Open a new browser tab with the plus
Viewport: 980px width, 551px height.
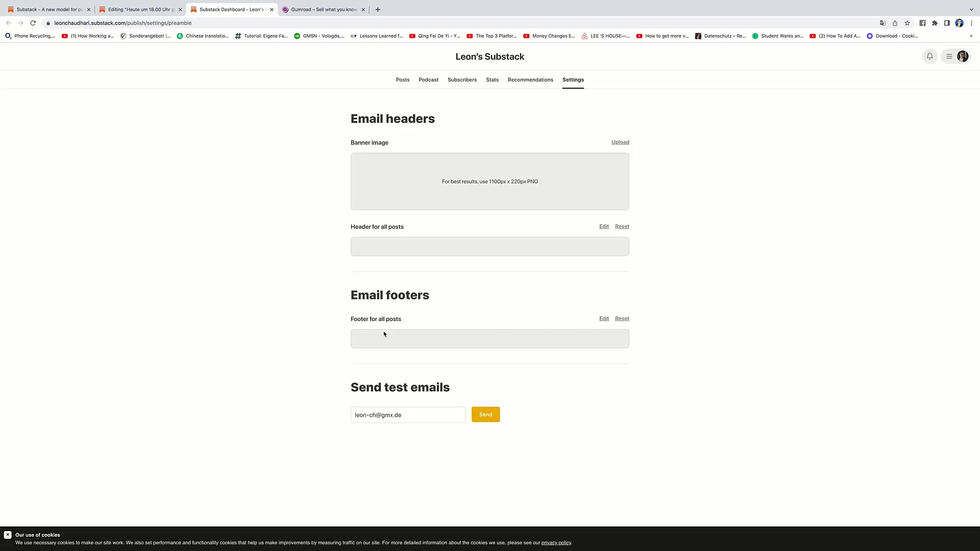(x=378, y=9)
